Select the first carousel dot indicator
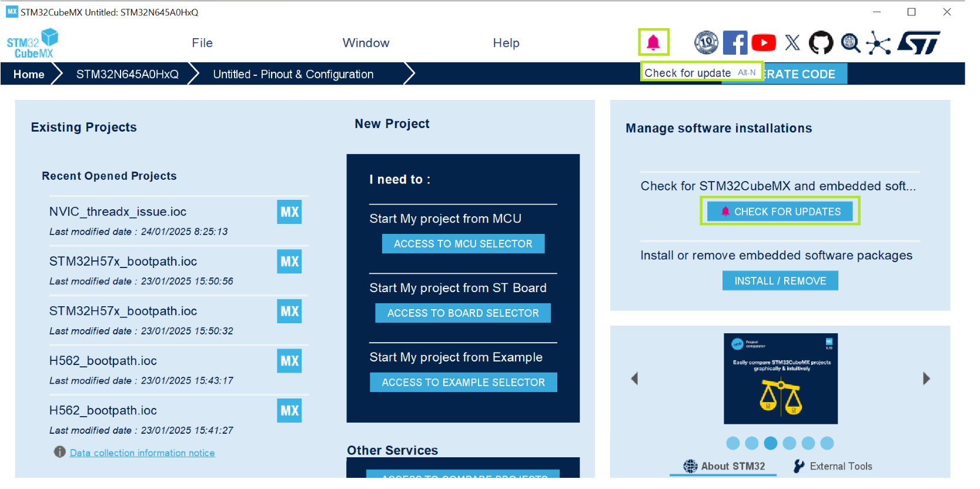The height and width of the screenshot is (489, 980). [x=733, y=443]
